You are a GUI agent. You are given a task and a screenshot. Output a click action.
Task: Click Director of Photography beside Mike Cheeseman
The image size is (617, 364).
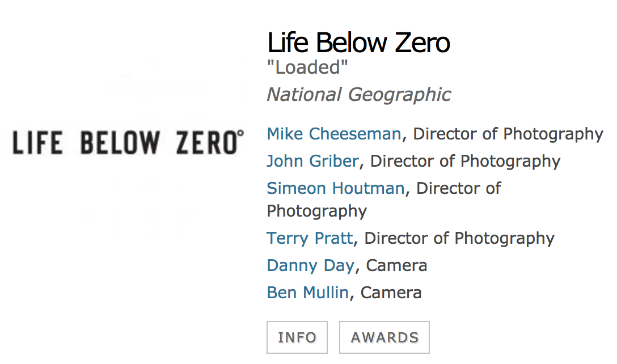coord(508,134)
